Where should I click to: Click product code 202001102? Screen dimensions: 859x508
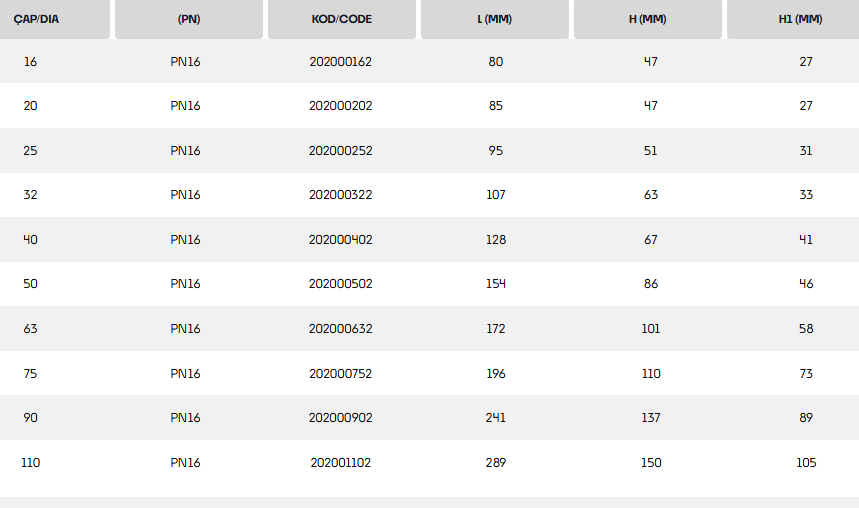[340, 463]
